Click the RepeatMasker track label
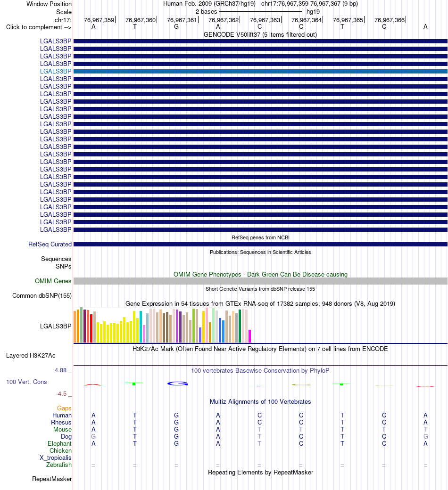The height and width of the screenshot is (490, 448). (52, 479)
